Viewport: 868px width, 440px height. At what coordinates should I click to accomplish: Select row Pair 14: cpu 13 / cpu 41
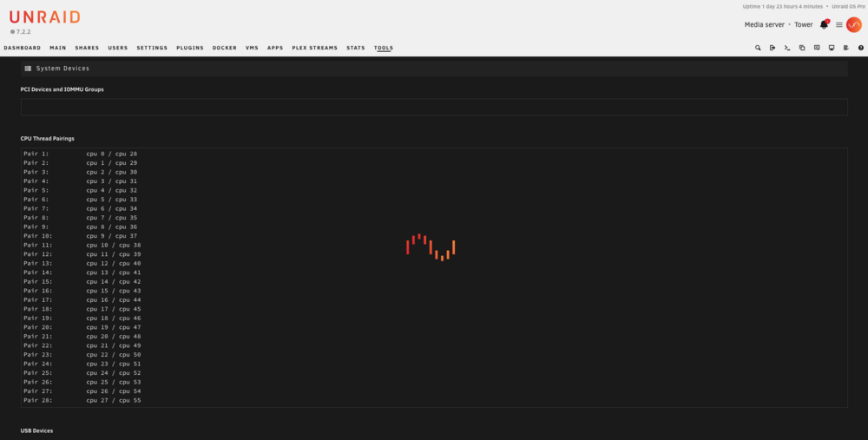[x=82, y=273]
